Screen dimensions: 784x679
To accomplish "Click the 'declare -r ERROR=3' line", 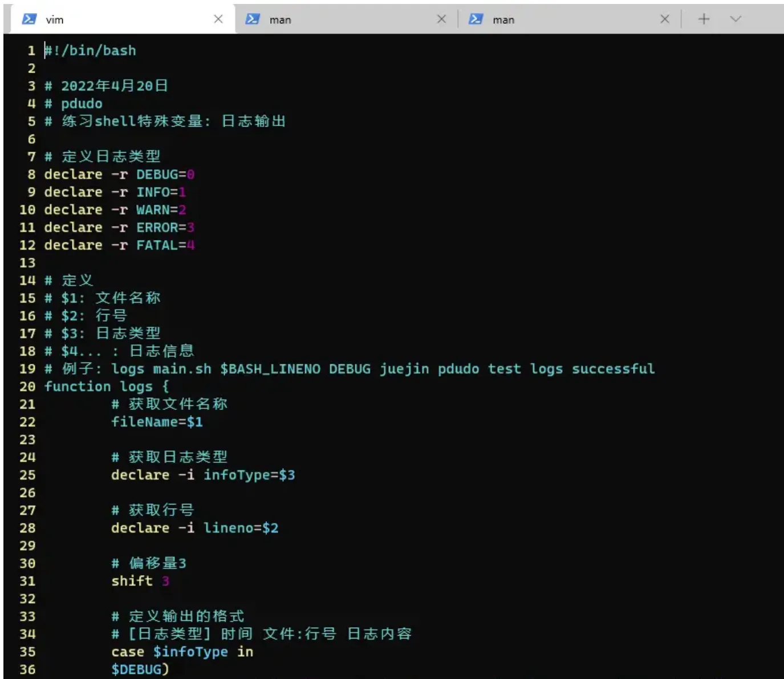I will click(x=120, y=227).
